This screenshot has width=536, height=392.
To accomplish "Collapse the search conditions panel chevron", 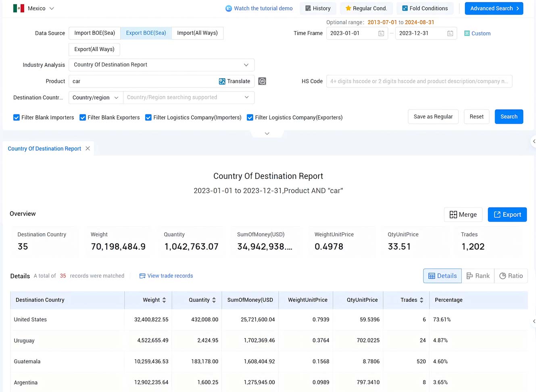I will [x=267, y=133].
